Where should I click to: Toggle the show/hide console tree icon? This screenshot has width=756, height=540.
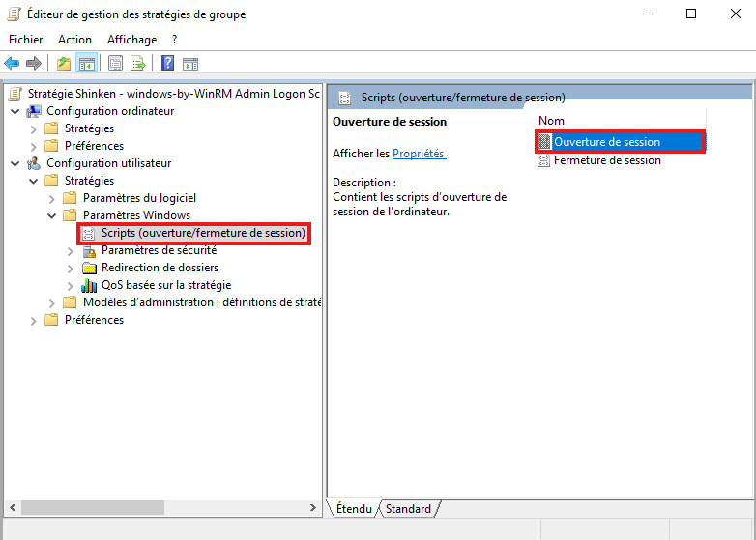point(86,64)
